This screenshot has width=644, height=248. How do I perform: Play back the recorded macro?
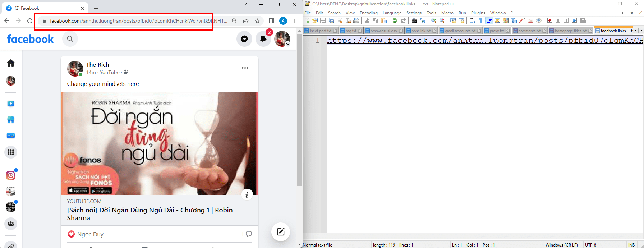(x=566, y=20)
